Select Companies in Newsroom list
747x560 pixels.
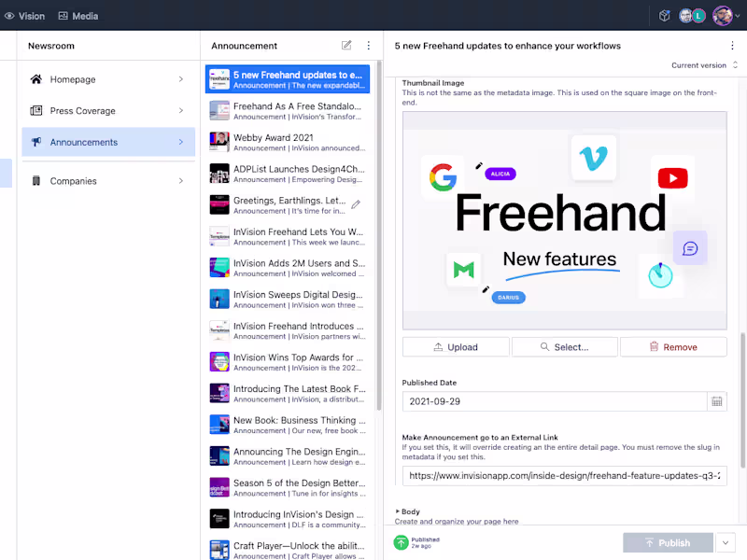point(108,181)
